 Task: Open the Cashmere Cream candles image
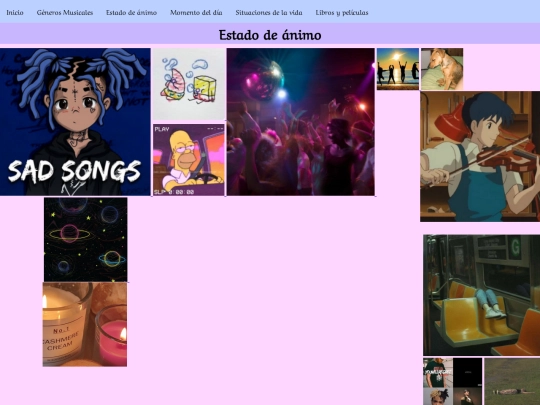[85, 324]
